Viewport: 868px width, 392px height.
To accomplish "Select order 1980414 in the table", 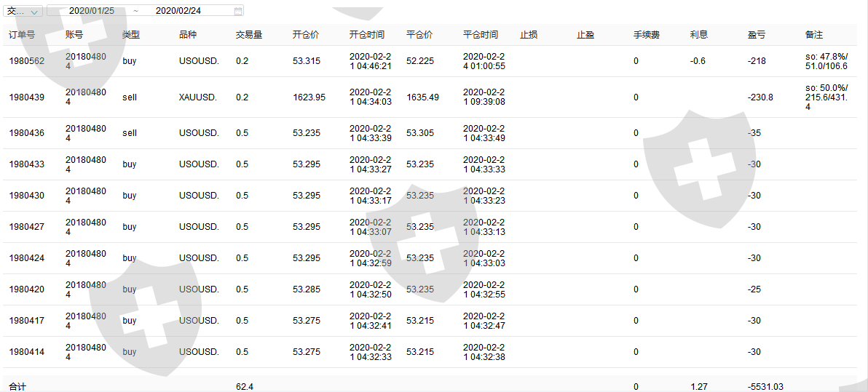I will [x=27, y=352].
